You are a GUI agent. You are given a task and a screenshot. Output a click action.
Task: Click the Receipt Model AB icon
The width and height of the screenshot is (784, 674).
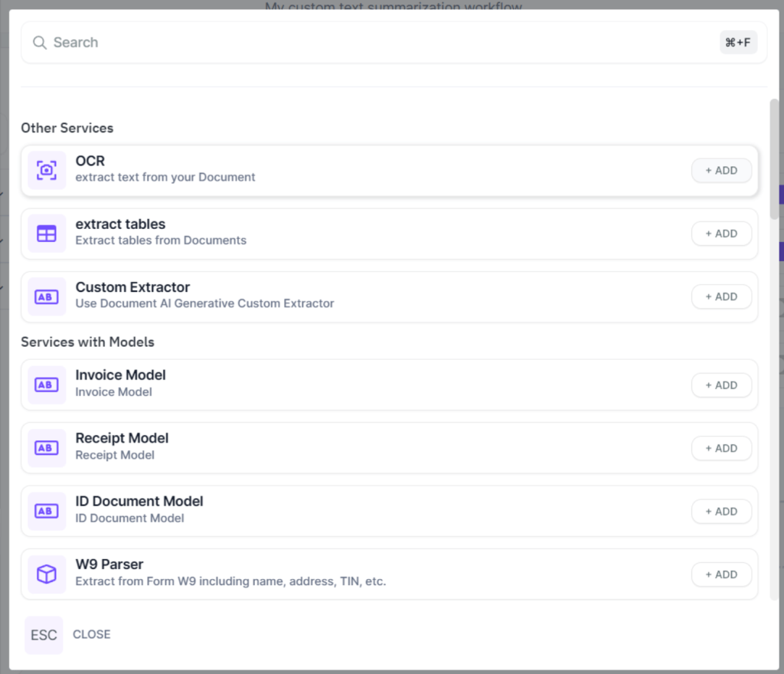46,448
